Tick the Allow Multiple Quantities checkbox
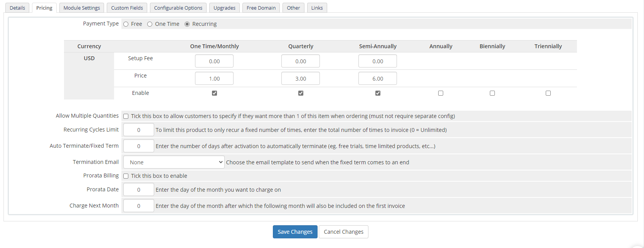 [126, 116]
